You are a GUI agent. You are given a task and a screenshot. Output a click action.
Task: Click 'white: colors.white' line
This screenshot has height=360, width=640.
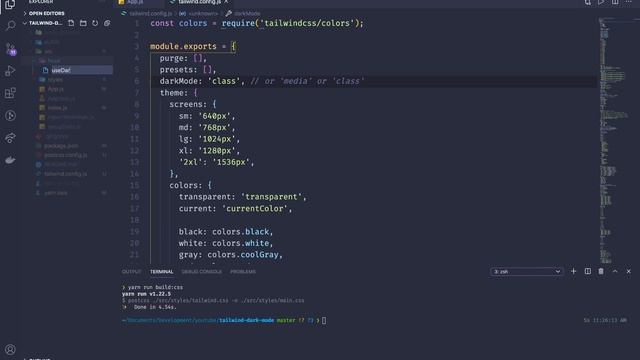(226, 243)
